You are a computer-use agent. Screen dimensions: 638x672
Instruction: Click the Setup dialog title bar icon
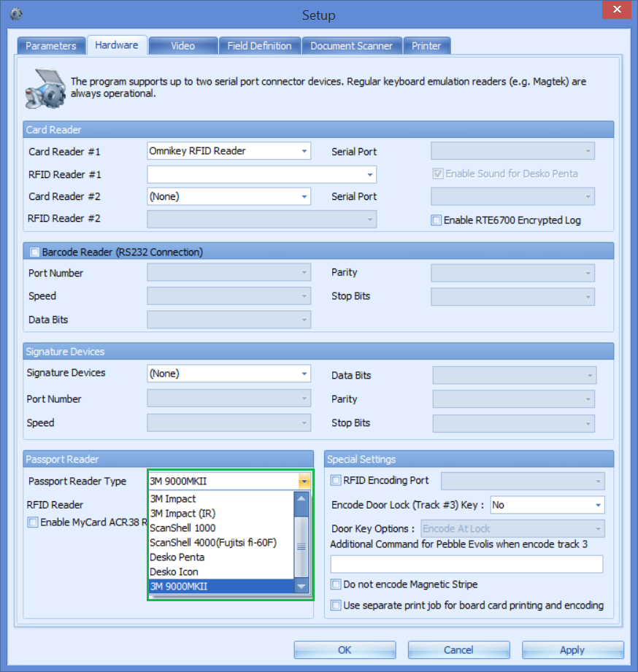coord(15,13)
